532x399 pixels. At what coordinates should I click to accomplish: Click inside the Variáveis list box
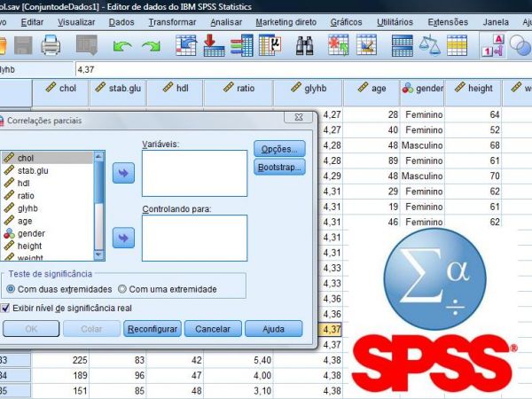click(194, 172)
